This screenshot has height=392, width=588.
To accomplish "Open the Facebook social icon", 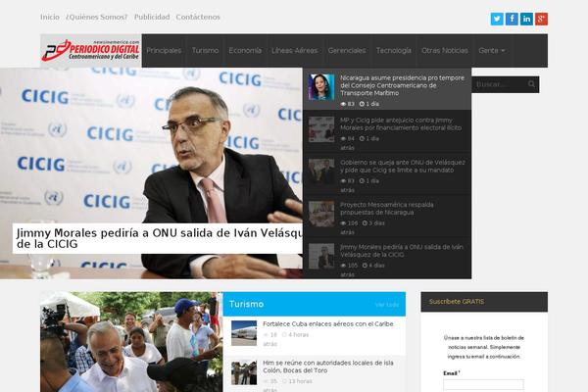I will [x=512, y=19].
